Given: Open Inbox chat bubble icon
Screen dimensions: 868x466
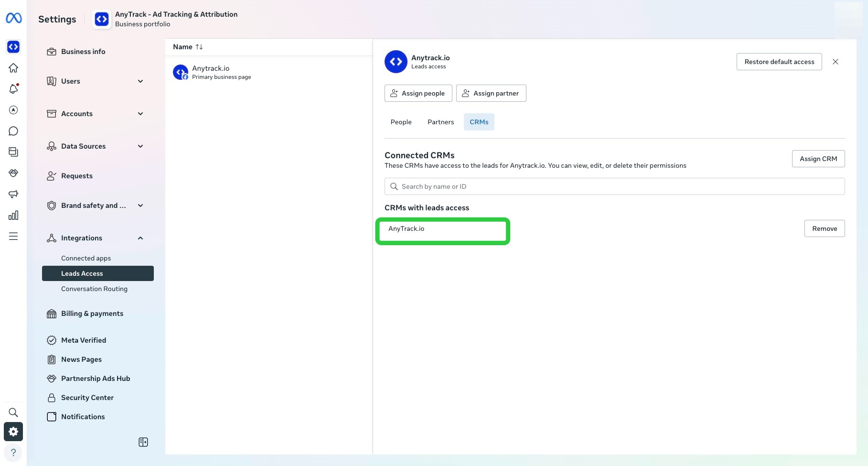Looking at the screenshot, I should click(x=13, y=131).
